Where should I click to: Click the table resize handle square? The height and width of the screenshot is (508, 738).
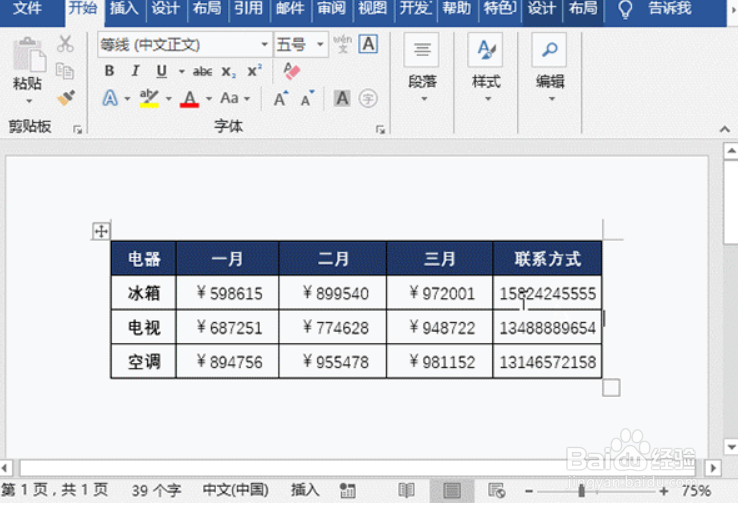point(611,388)
